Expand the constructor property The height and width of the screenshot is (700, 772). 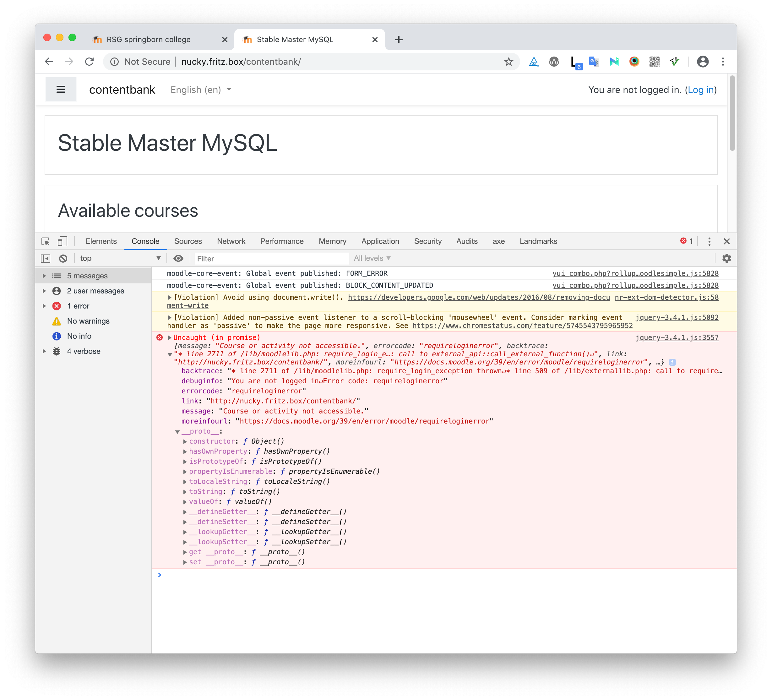(185, 442)
